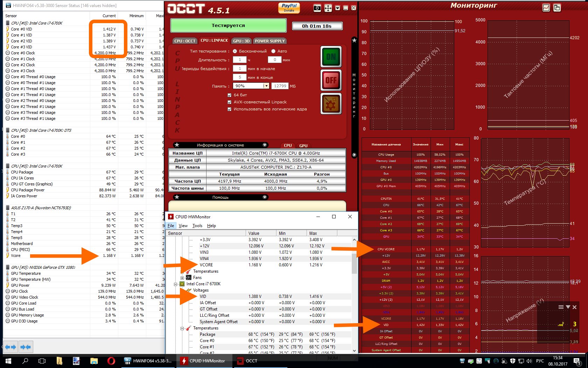The image size is (588, 368).
Task: Click the idle period 'мин в начале' field
Action: tap(240, 69)
